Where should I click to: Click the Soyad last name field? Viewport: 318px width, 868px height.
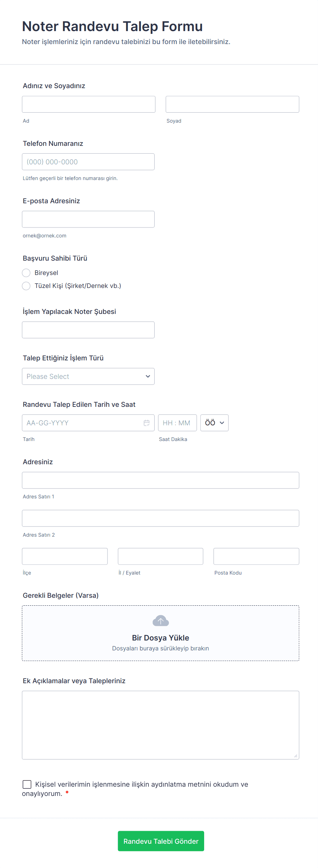232,105
